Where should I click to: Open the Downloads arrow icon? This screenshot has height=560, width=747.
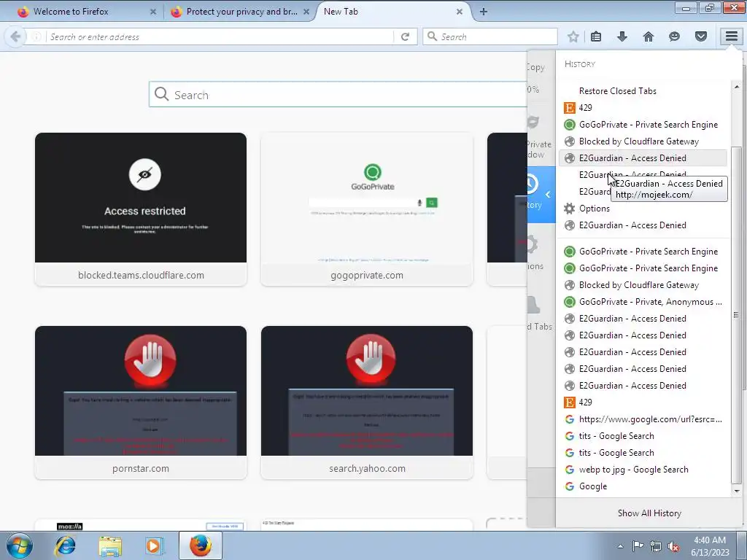(x=622, y=36)
